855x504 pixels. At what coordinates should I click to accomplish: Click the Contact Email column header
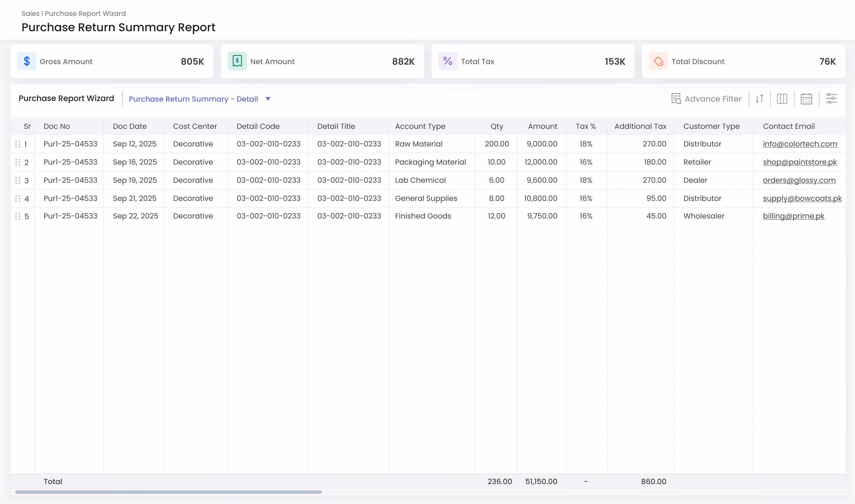click(x=789, y=126)
